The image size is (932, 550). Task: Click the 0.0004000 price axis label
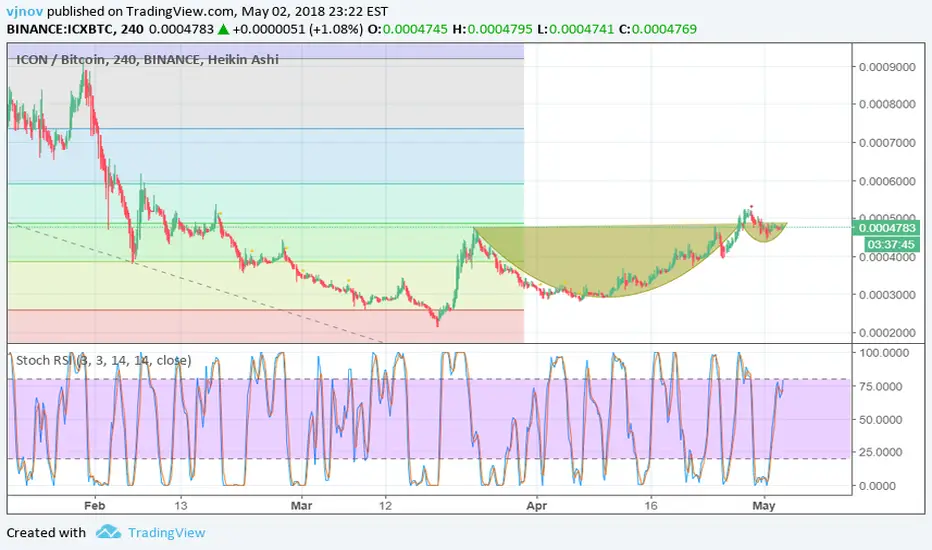(887, 257)
